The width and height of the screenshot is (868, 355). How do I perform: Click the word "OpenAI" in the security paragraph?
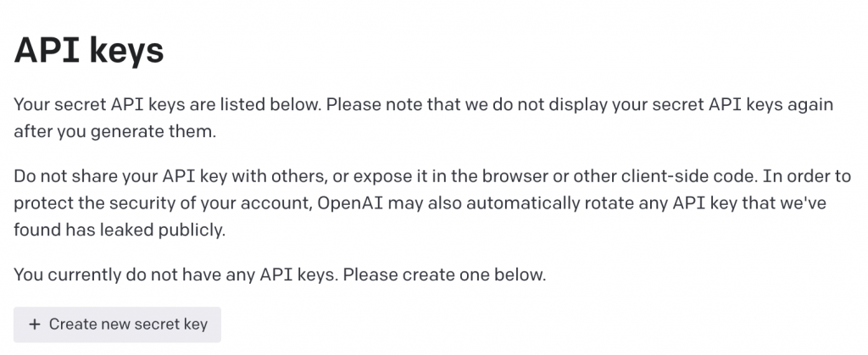(x=350, y=203)
